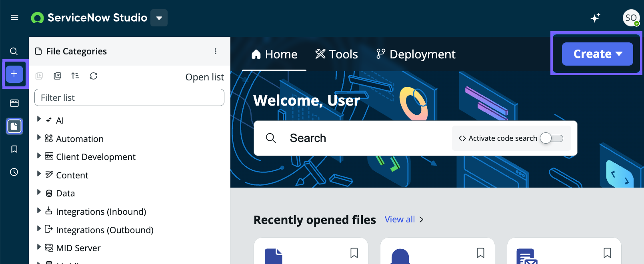Select the File Categories sidebar icon
The width and height of the screenshot is (644, 264).
[x=14, y=126]
